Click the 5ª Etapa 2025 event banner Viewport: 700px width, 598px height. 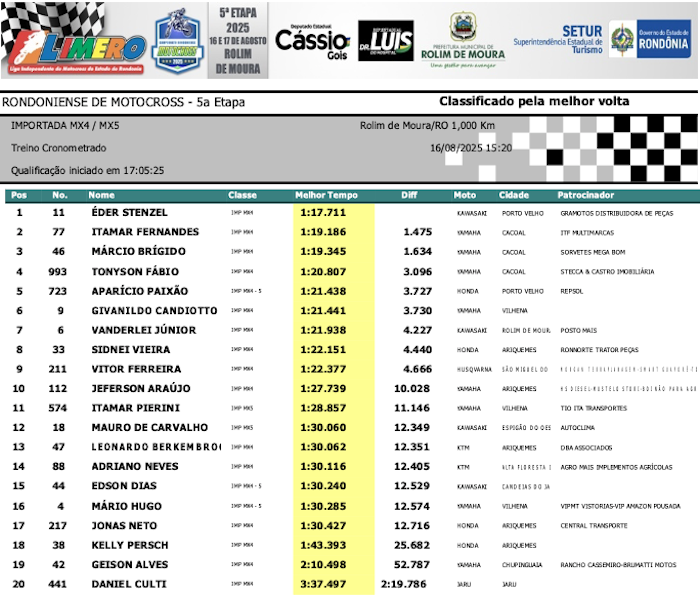coord(237,40)
